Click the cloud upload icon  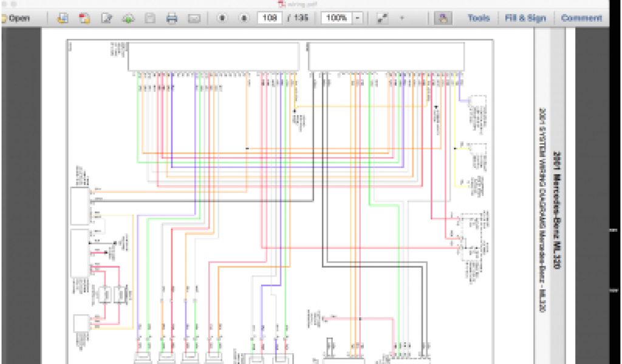pyautogui.click(x=128, y=18)
